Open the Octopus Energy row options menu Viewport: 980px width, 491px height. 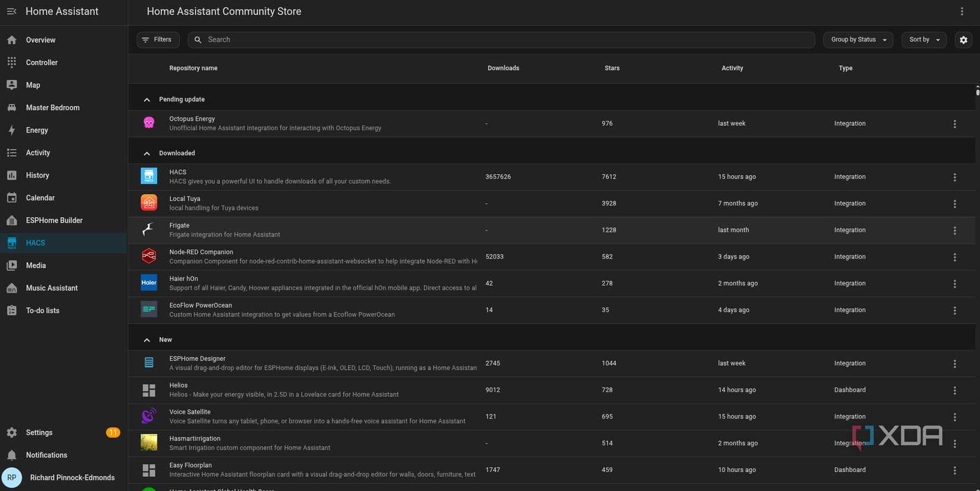[x=955, y=124]
